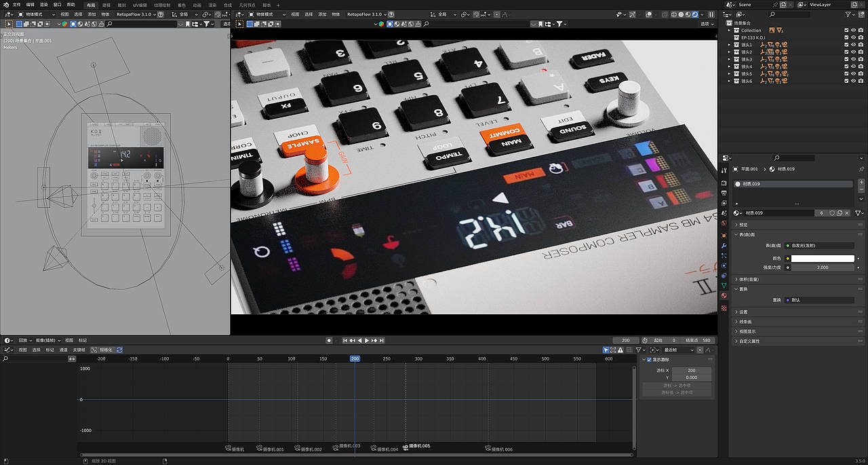
Task: Select the box tool in the left viewport header
Action: pos(9,24)
